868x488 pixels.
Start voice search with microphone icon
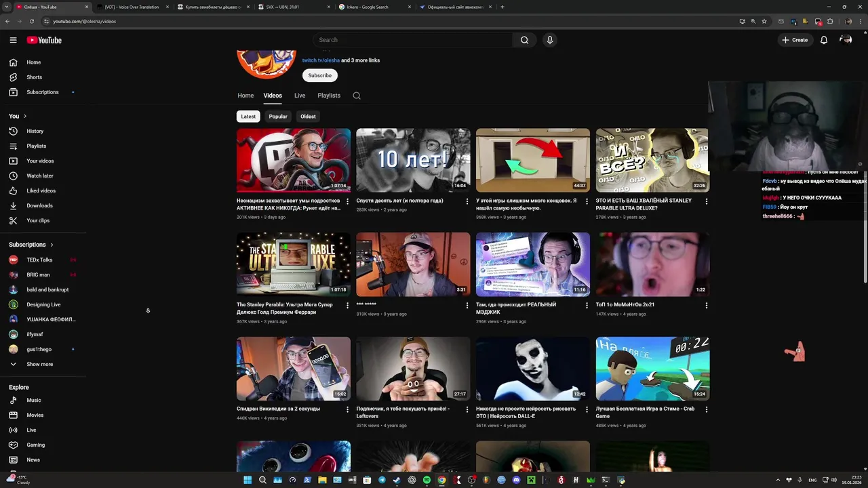pyautogui.click(x=550, y=40)
